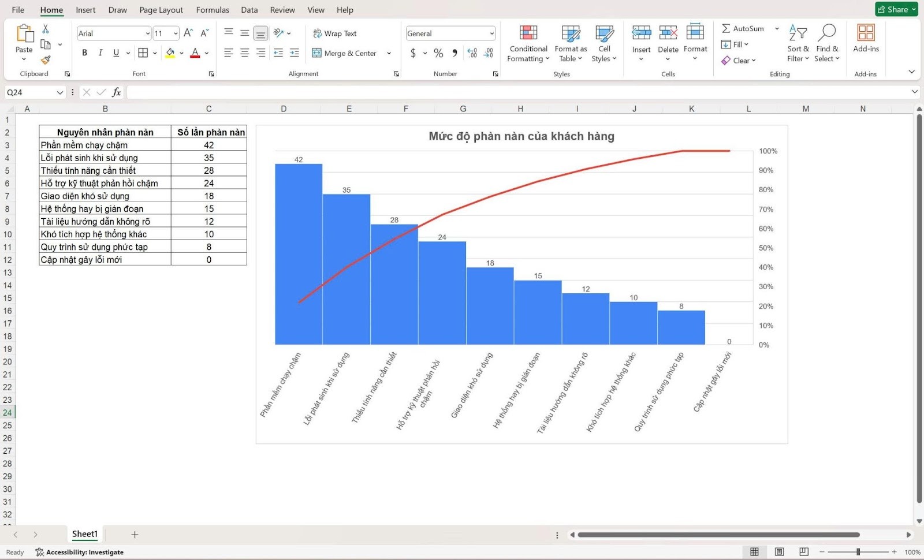Click Accessibility: Investigate in status bar
The width and height of the screenshot is (924, 560).
[80, 552]
